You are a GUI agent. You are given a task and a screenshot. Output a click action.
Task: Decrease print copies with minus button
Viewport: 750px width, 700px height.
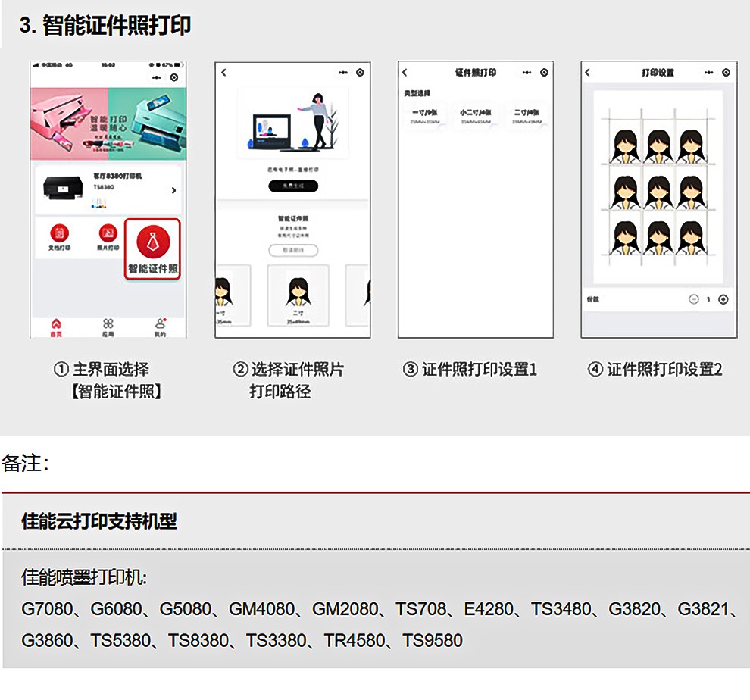[x=694, y=299]
